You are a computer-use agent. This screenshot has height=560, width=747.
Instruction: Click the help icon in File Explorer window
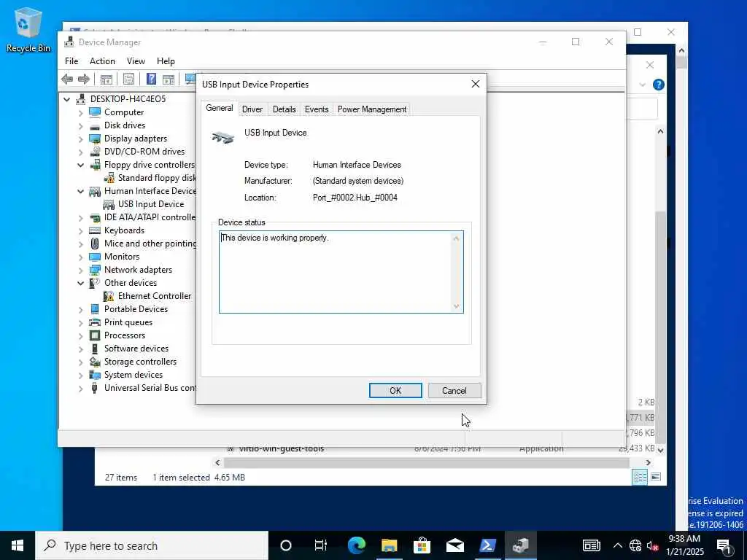click(659, 85)
